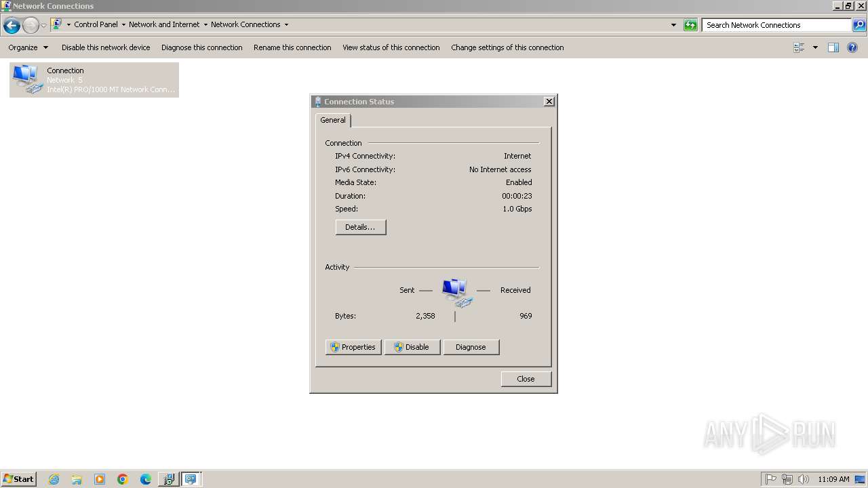Expand dropdown arrow after Network Connections

(286, 25)
